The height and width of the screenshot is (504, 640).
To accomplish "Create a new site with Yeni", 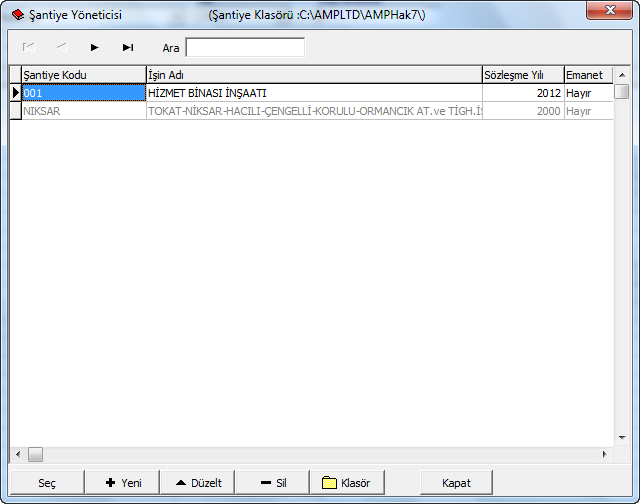I will [x=122, y=483].
